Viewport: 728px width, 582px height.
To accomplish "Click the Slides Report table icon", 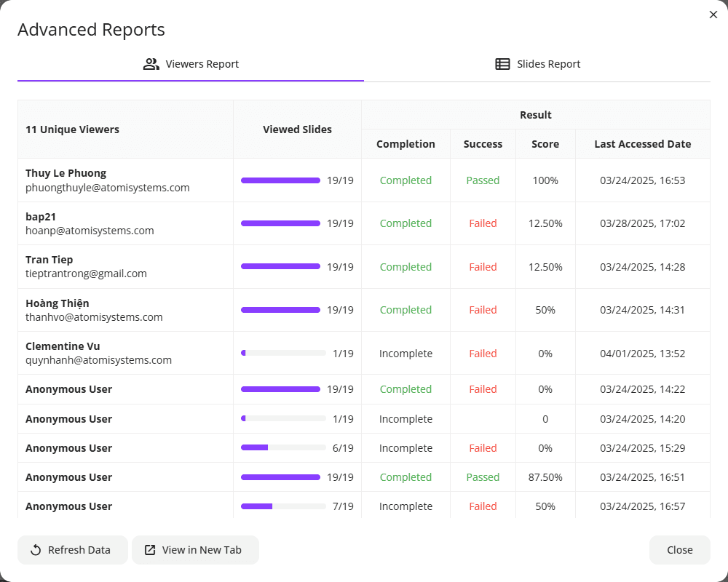I will 502,64.
